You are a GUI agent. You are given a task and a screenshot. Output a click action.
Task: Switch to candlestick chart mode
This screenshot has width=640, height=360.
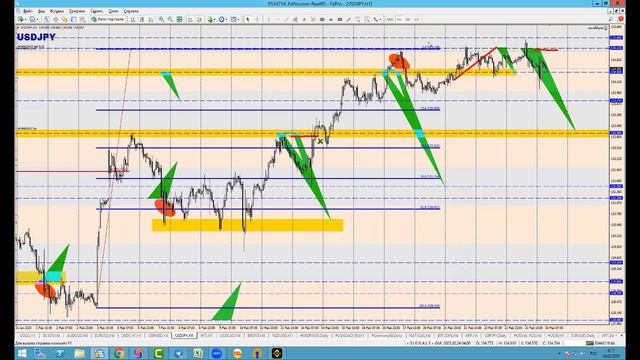pos(142,19)
